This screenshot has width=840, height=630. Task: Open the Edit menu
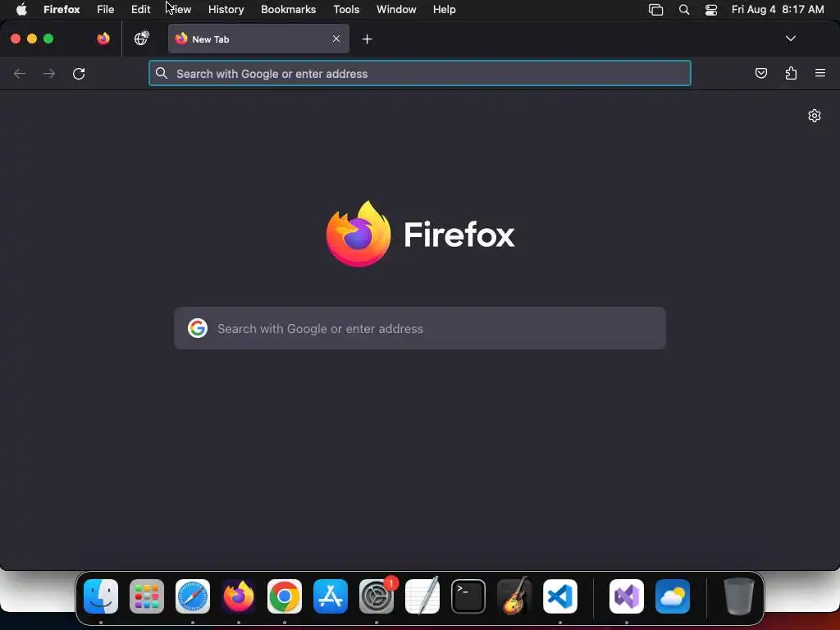click(x=141, y=10)
